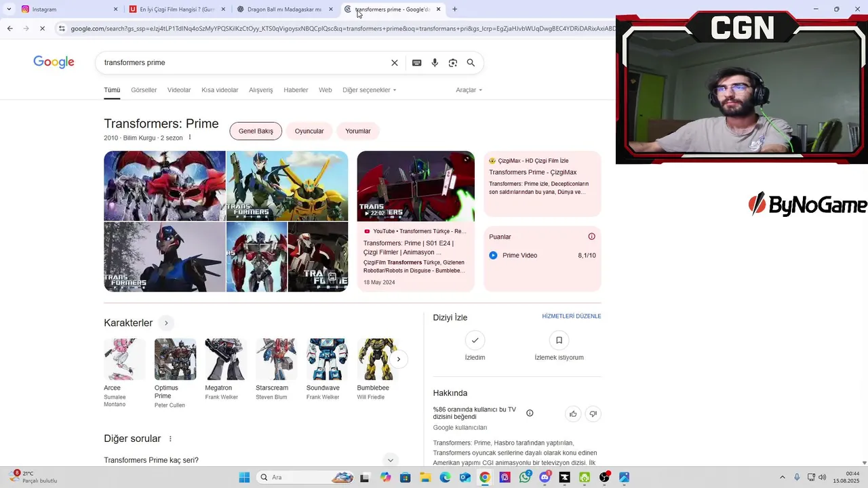
Task: Select the Web tab
Action: pyautogui.click(x=325, y=90)
